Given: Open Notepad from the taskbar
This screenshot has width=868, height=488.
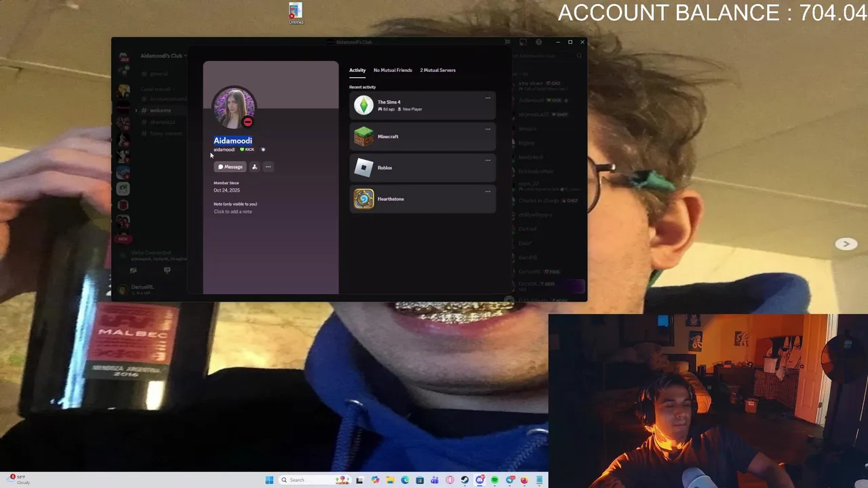Looking at the screenshot, I should pyautogui.click(x=540, y=480).
